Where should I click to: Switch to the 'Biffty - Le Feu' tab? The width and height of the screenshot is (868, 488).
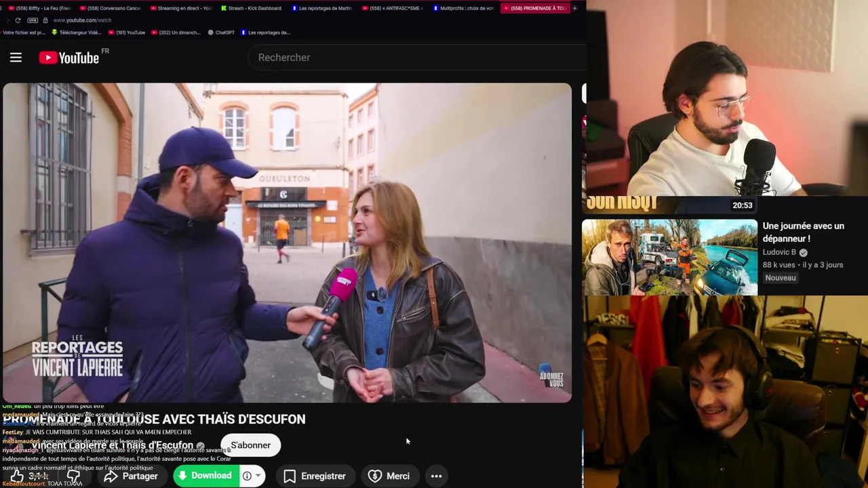(40, 8)
